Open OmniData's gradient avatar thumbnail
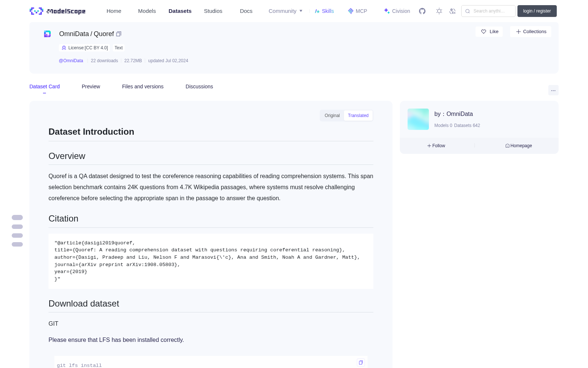The width and height of the screenshot is (588, 368). click(418, 119)
